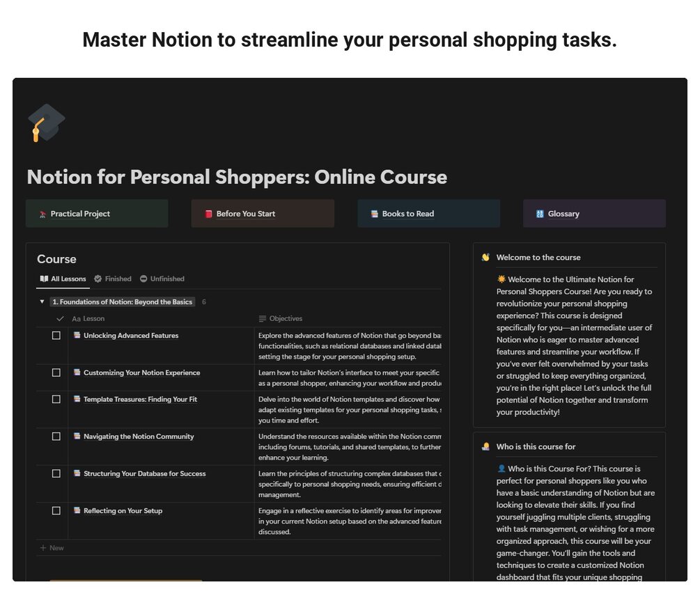This screenshot has width=700, height=594.
Task: Open Customizing Your Notion Experience lesson
Action: click(141, 373)
